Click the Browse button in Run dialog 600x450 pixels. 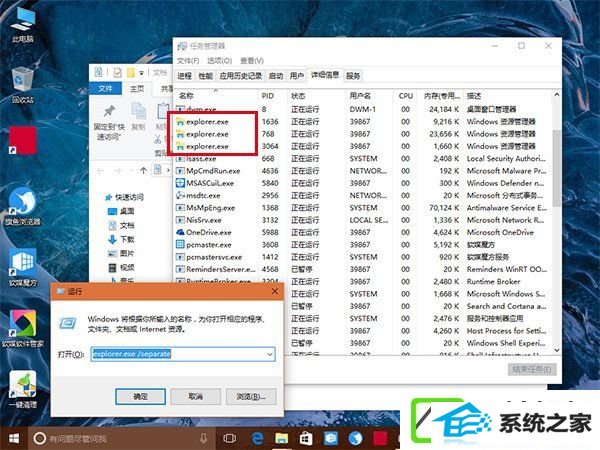pyautogui.click(x=251, y=396)
